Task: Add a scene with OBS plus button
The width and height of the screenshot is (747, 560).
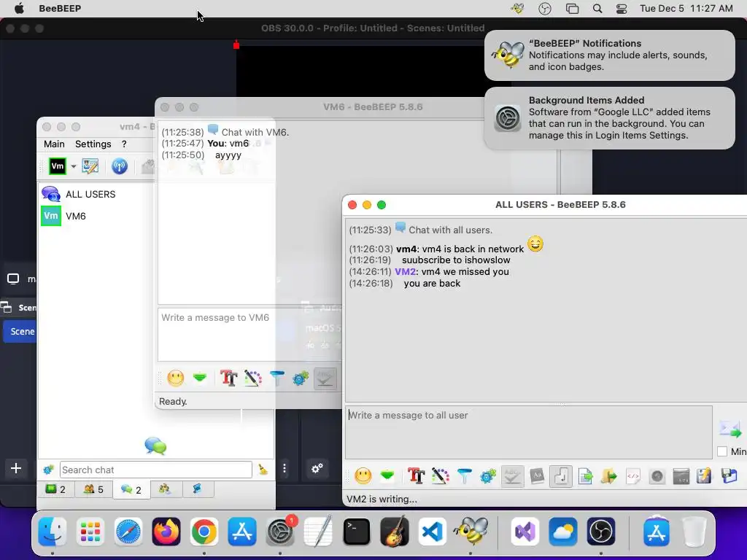Action: click(16, 468)
